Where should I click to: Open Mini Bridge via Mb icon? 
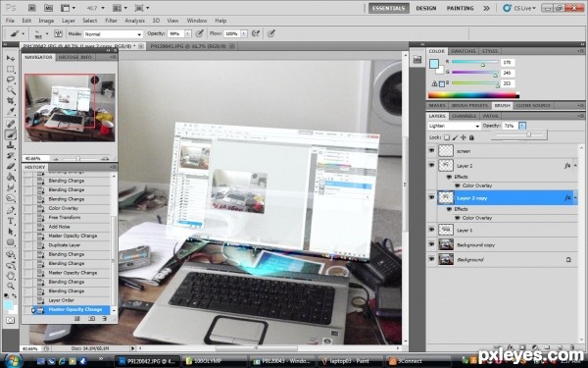[48, 8]
